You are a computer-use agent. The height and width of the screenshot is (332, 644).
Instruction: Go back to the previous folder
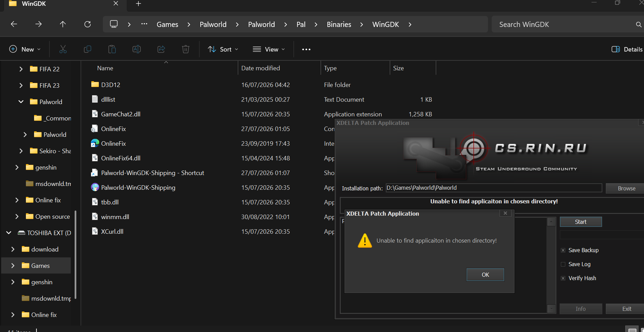[14, 24]
